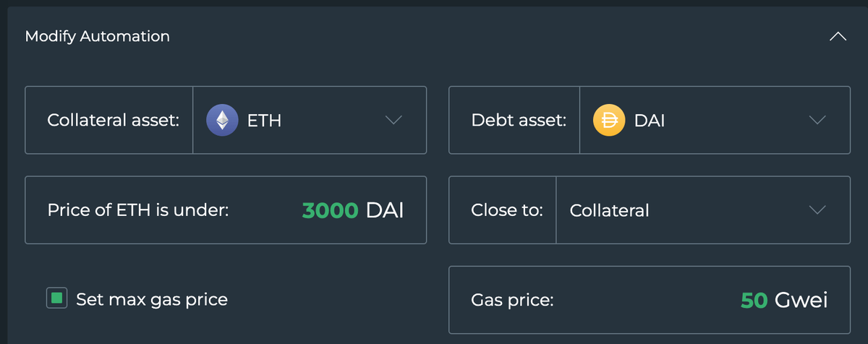Click the Set max gas price label
The image size is (868, 344).
pyautogui.click(x=152, y=299)
